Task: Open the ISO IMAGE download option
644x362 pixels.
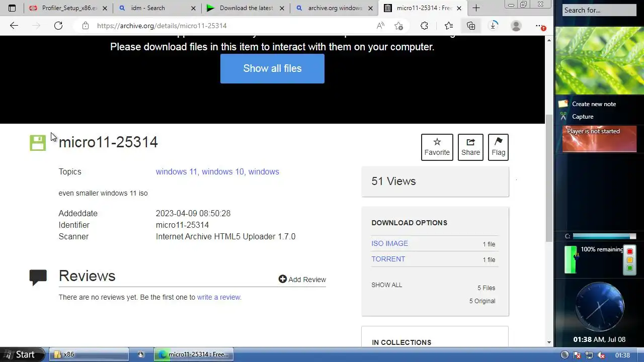Action: coord(389,243)
